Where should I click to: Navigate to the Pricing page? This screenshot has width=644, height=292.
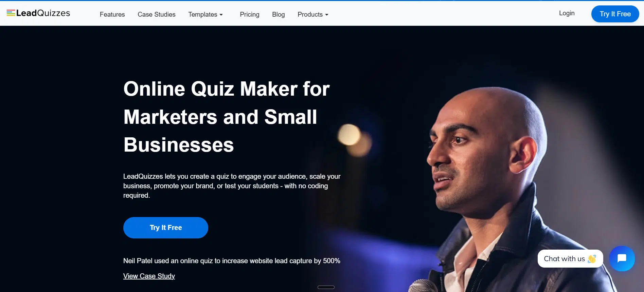tap(250, 15)
